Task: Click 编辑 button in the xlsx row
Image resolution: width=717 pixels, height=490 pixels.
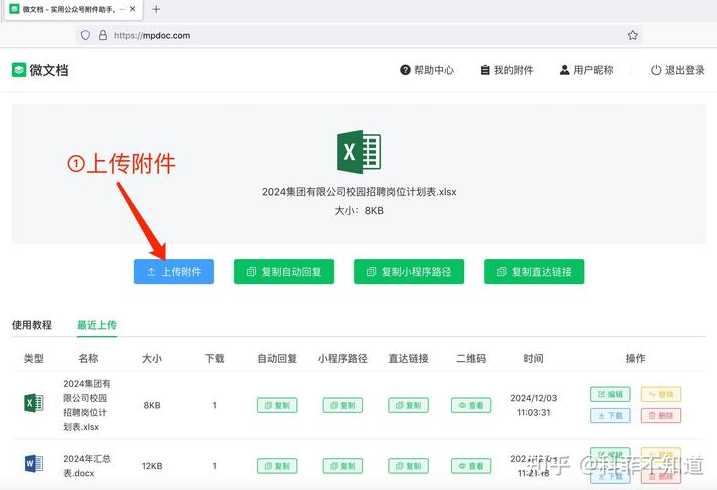Action: point(610,394)
